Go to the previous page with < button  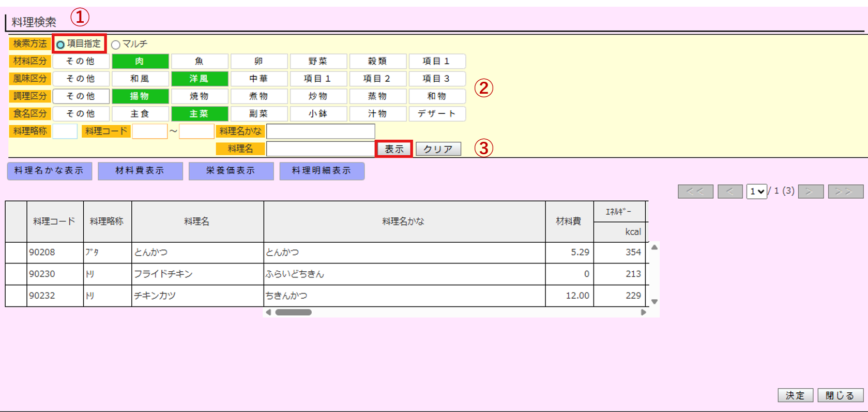coord(730,192)
